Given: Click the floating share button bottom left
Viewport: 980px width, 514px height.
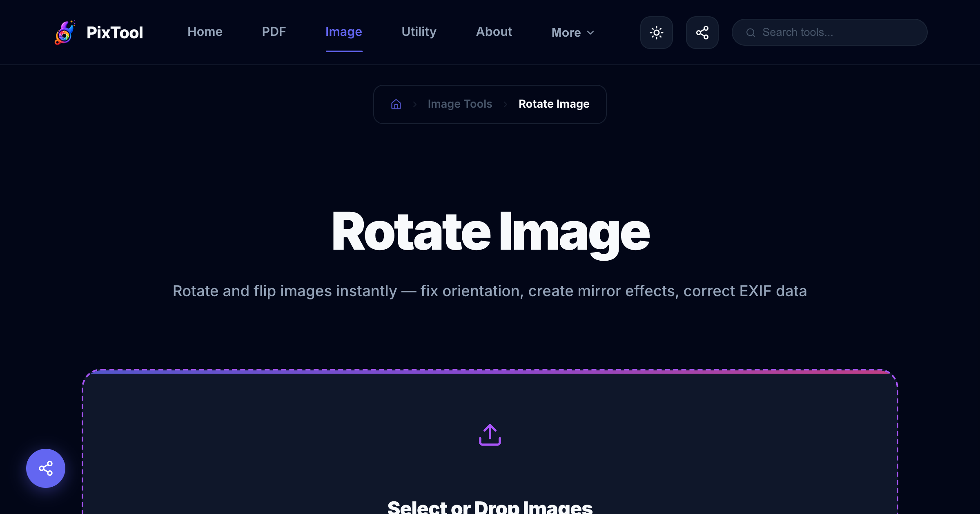Looking at the screenshot, I should pos(45,468).
